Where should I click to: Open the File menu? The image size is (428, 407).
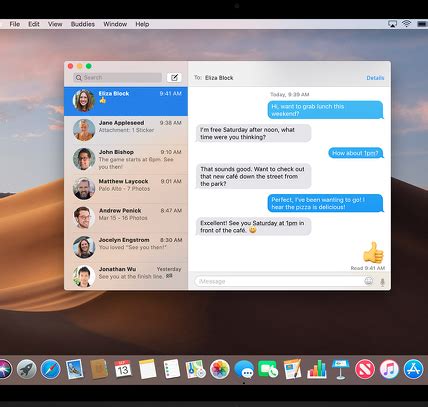15,24
